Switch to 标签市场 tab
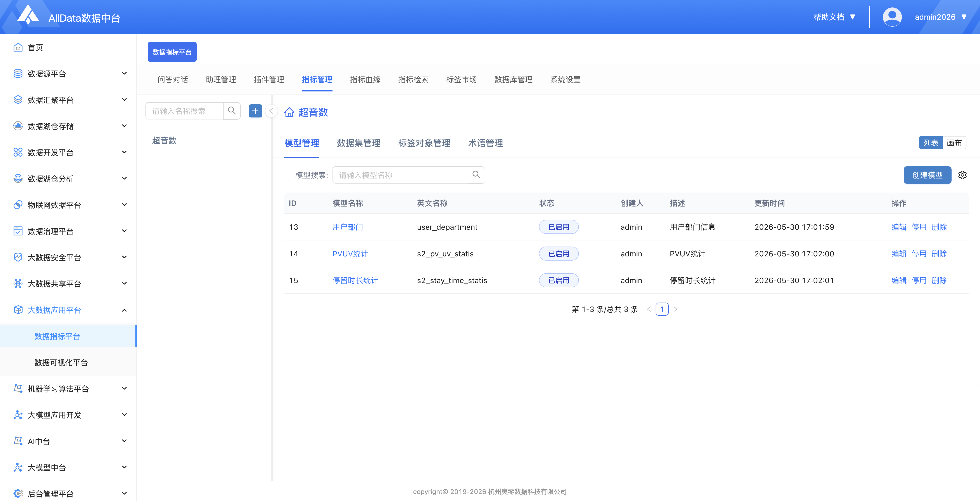 (462, 79)
